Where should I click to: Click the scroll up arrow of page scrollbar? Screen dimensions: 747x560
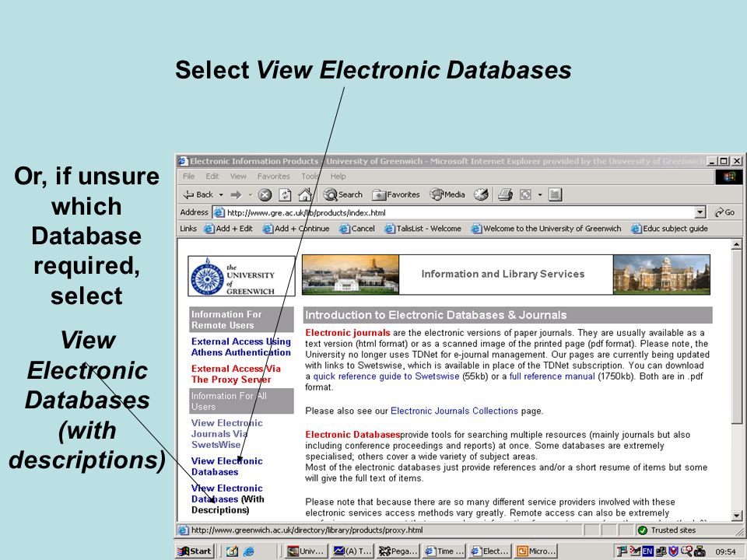(x=737, y=245)
